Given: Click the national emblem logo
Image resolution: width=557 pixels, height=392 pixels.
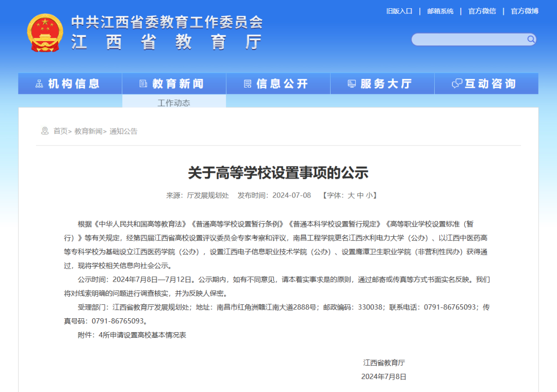Looking at the screenshot, I should click(45, 34).
